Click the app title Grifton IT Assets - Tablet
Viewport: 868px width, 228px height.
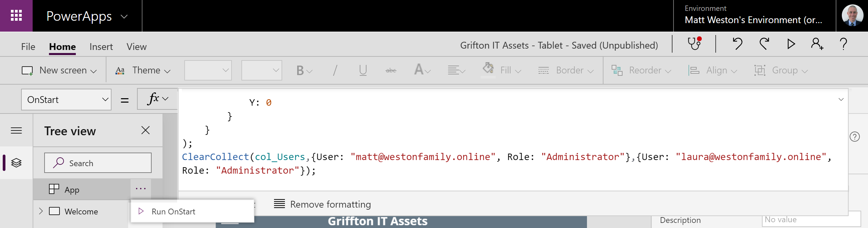(x=559, y=45)
